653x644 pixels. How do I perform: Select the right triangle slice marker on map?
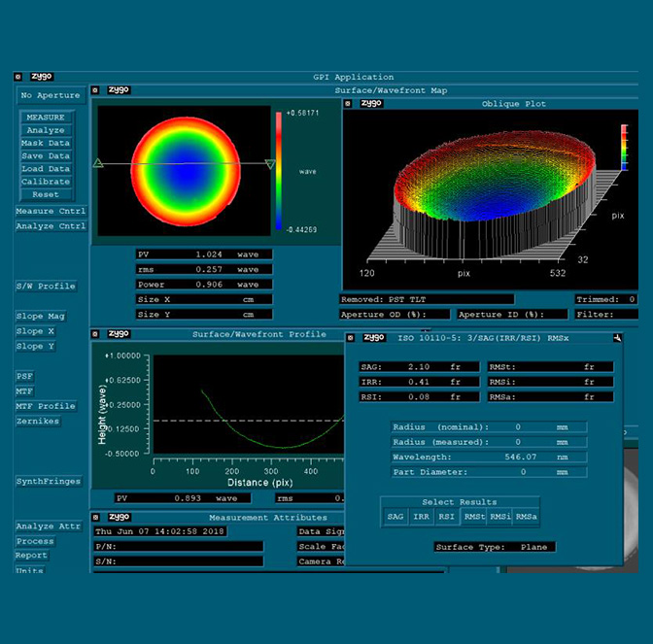[x=270, y=164]
